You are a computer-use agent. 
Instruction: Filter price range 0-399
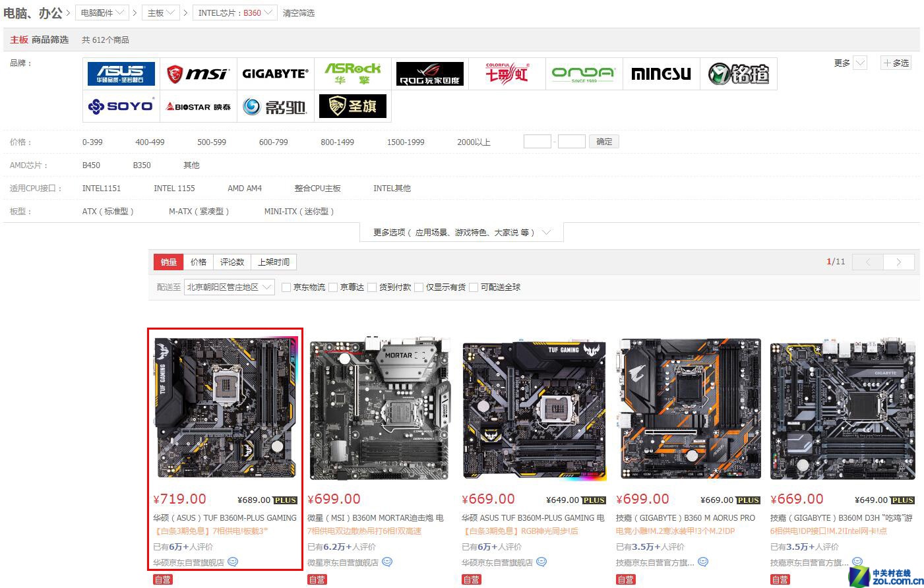click(92, 142)
